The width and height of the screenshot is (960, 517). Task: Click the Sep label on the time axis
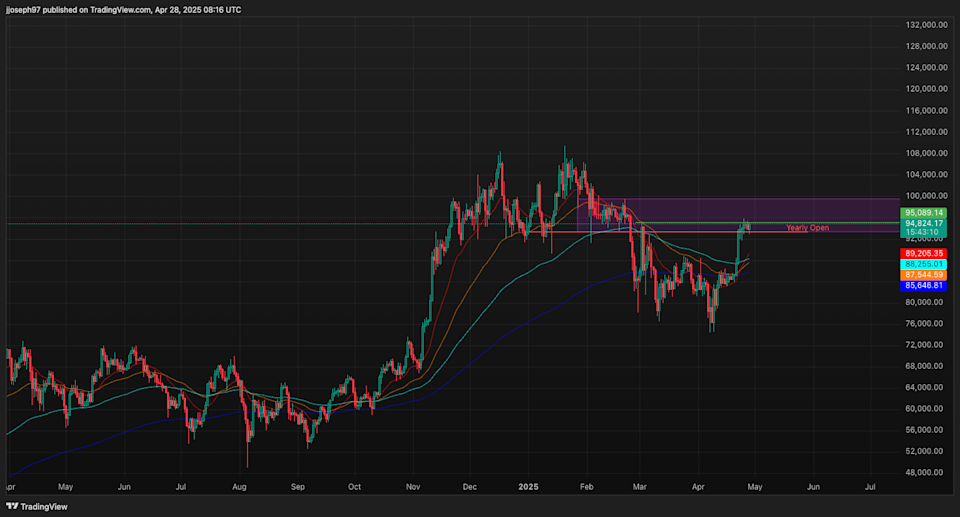[298, 487]
